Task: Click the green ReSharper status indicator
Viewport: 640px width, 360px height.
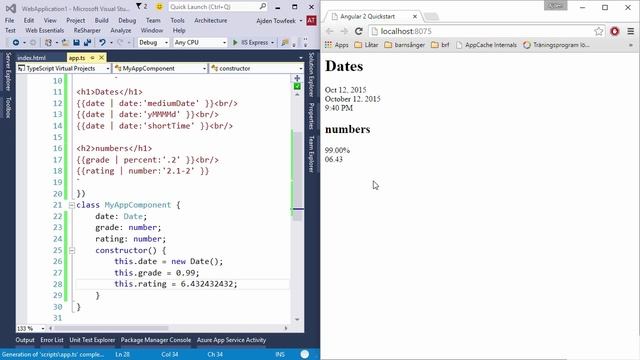Action: (297, 86)
